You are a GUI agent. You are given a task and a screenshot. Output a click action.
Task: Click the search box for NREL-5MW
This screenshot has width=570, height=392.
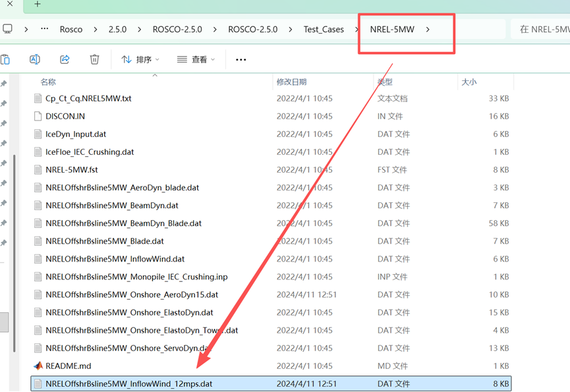[x=540, y=29]
